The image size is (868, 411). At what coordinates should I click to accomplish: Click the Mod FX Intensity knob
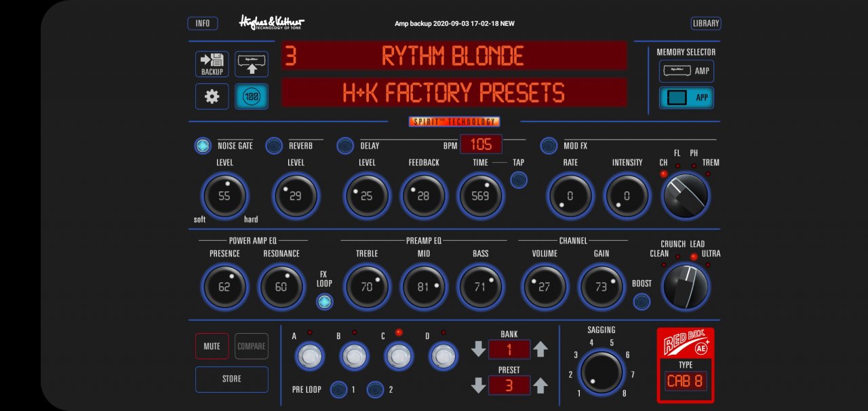627,196
